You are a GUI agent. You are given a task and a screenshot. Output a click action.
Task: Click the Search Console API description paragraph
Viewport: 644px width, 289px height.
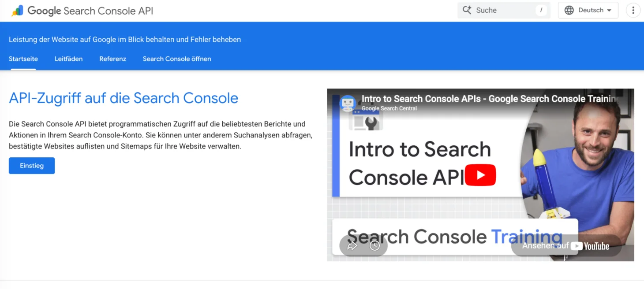[161, 135]
